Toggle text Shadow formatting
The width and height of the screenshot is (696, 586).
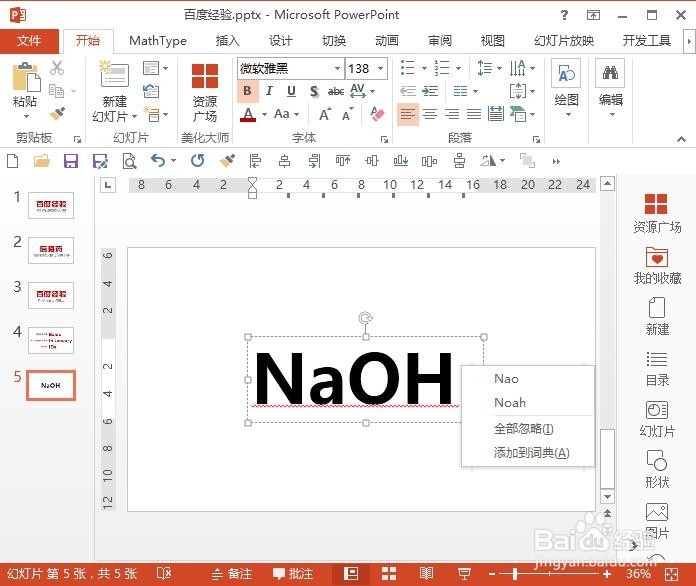click(314, 91)
